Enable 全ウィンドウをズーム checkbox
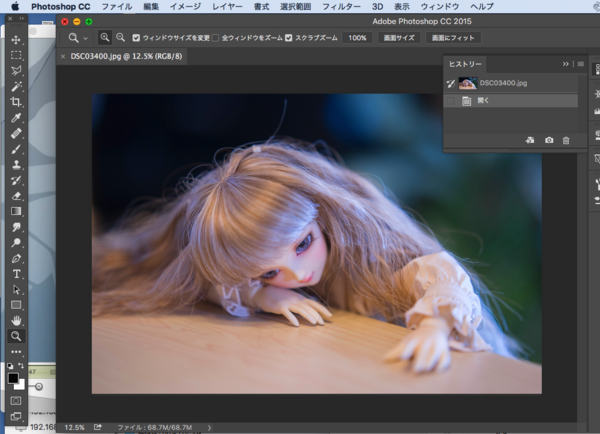 pos(215,38)
